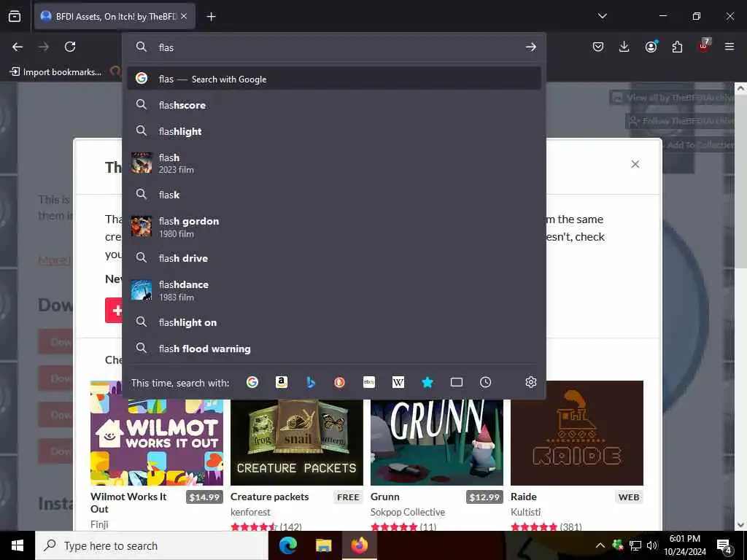Choose the flashlight on suggestion

(334, 322)
